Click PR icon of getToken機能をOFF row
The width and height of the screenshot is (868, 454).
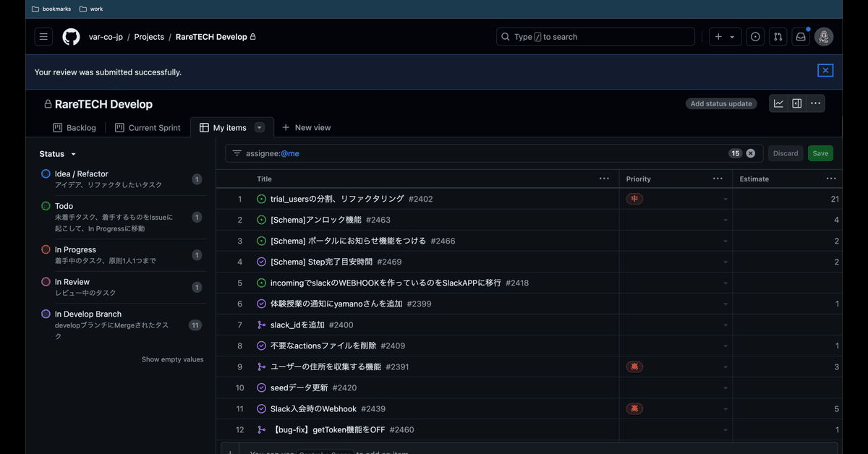261,429
